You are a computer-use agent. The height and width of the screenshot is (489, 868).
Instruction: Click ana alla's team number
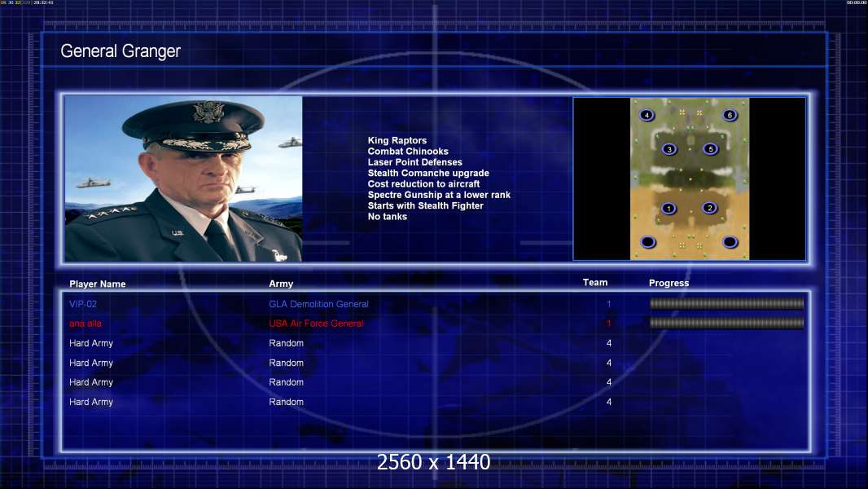[x=608, y=324]
